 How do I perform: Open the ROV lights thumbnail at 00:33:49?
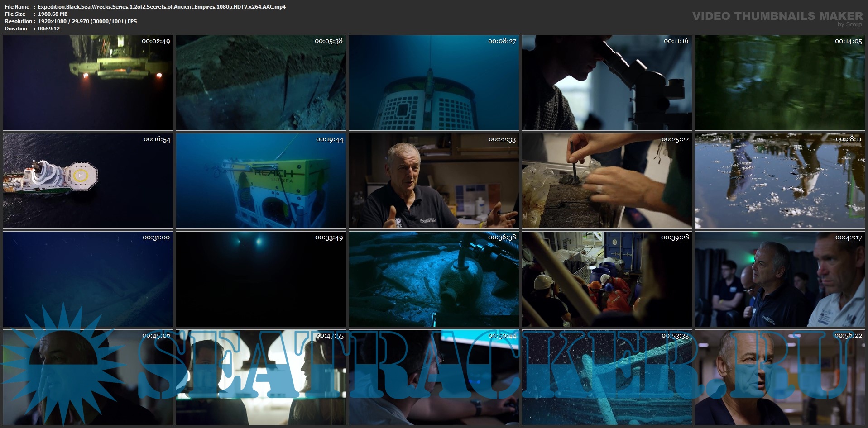coord(261,279)
